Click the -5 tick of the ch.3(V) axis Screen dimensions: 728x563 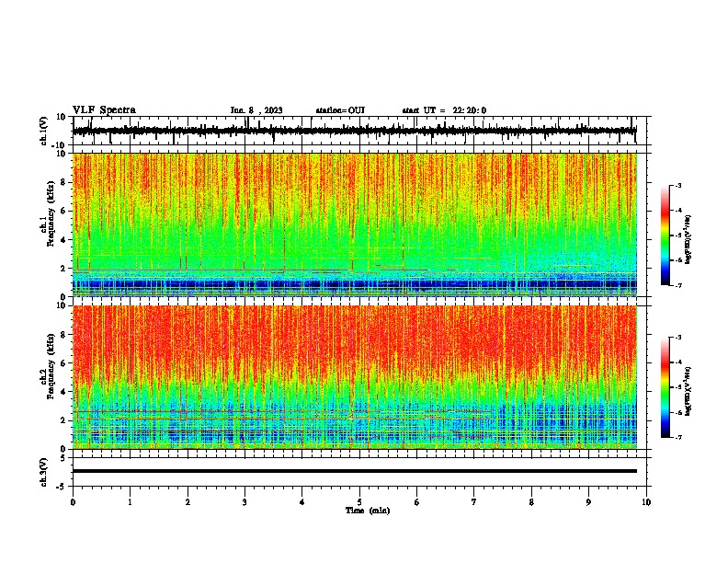tap(62, 487)
